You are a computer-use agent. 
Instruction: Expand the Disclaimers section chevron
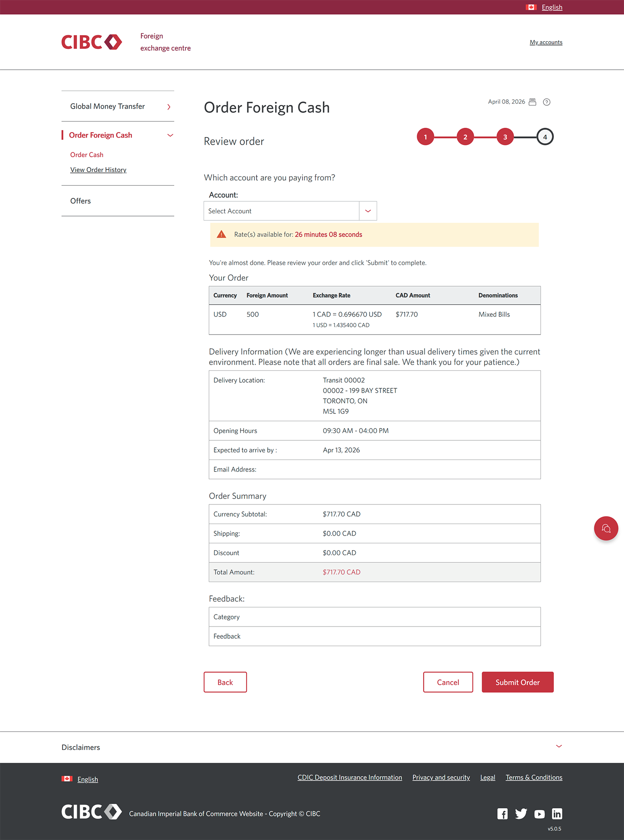pyautogui.click(x=559, y=746)
